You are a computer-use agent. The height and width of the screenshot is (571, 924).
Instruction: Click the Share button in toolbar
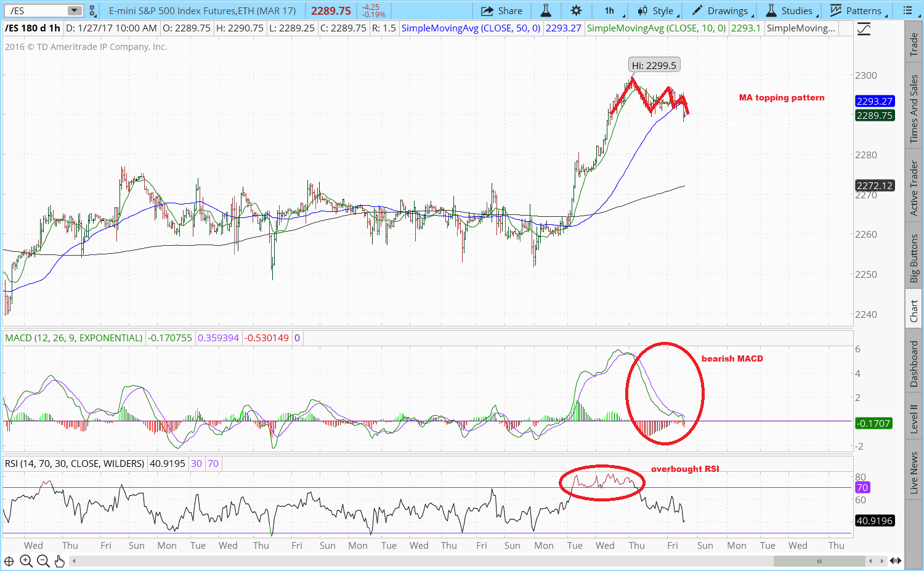click(501, 10)
